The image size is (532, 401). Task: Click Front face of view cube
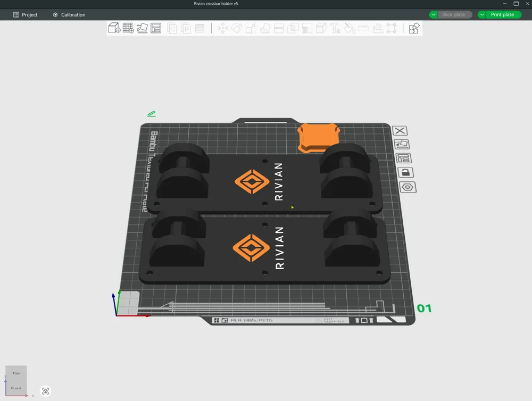point(16,388)
